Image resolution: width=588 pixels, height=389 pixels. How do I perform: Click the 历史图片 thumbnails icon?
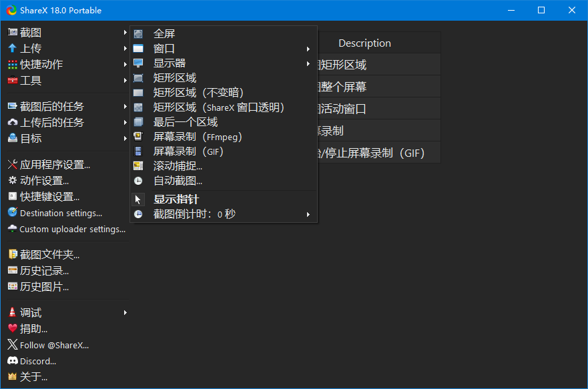[x=13, y=287]
